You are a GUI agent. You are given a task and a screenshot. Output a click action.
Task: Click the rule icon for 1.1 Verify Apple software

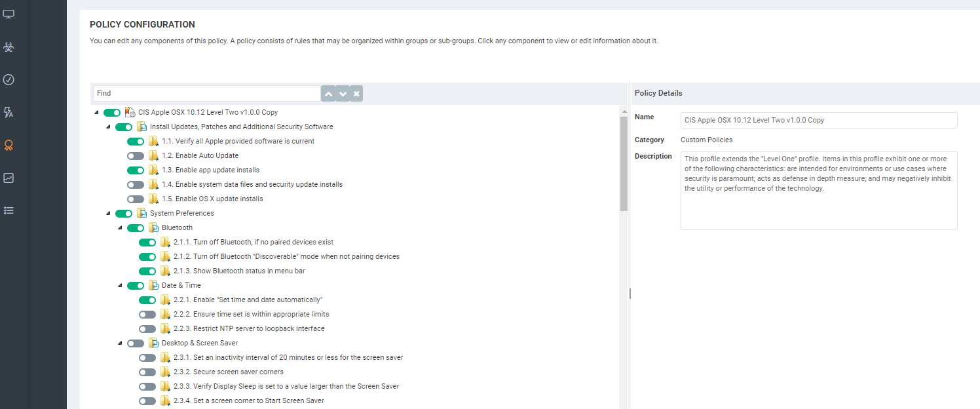(x=153, y=141)
